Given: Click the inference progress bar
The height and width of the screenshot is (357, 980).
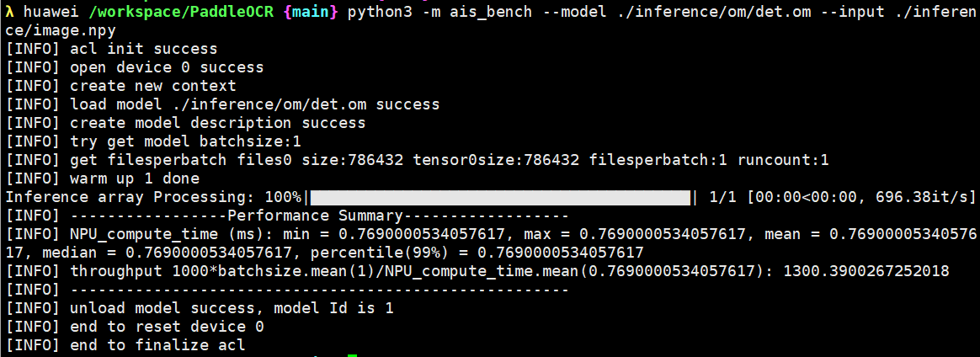Looking at the screenshot, I should click(500, 198).
